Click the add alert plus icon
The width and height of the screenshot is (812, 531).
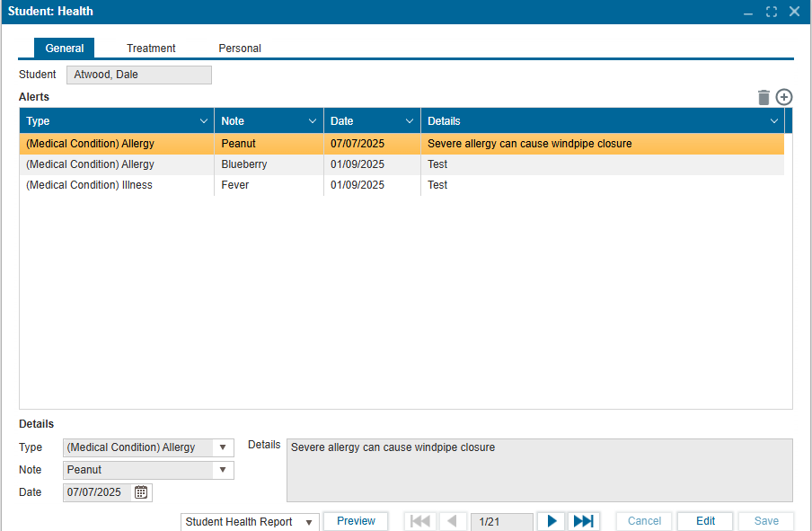point(784,97)
